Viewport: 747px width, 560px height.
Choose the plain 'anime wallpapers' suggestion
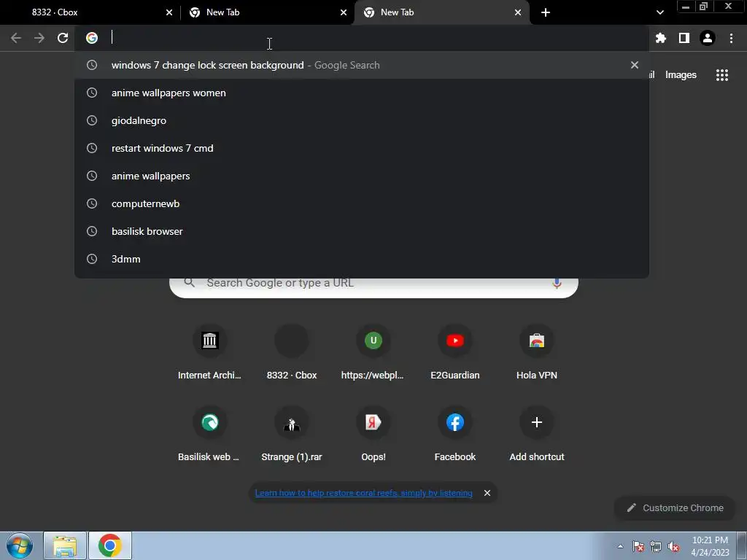click(362, 176)
